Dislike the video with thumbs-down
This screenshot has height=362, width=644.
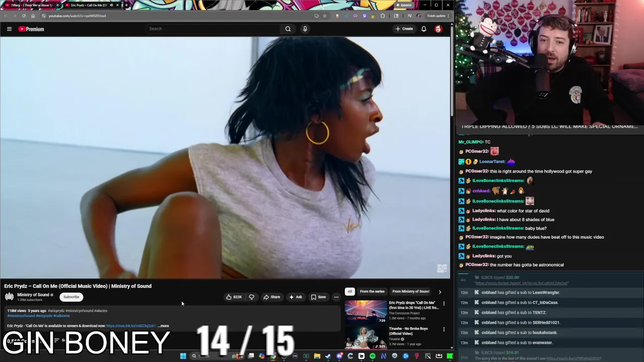(x=252, y=297)
